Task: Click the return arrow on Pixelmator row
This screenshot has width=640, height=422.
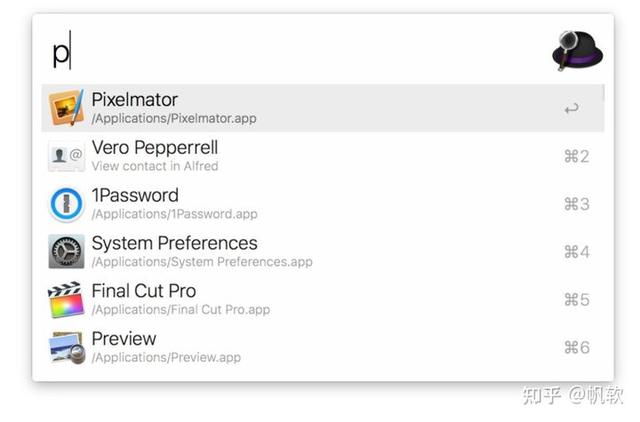Action: [x=571, y=109]
